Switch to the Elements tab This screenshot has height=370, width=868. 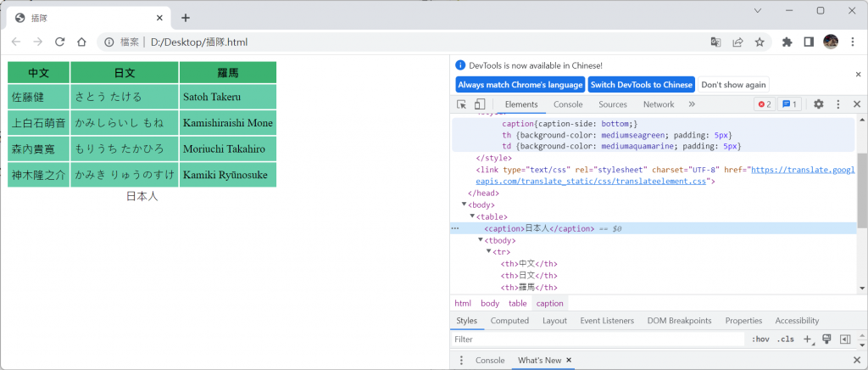point(521,104)
